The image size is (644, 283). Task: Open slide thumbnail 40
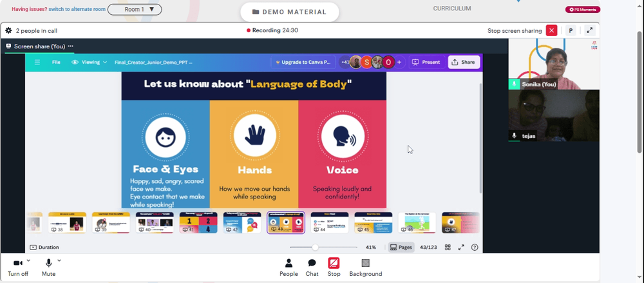click(x=155, y=222)
